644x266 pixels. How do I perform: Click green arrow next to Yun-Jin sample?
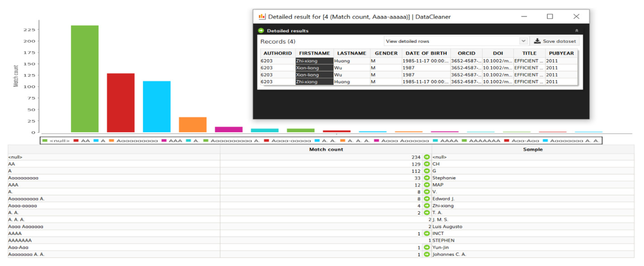426,248
